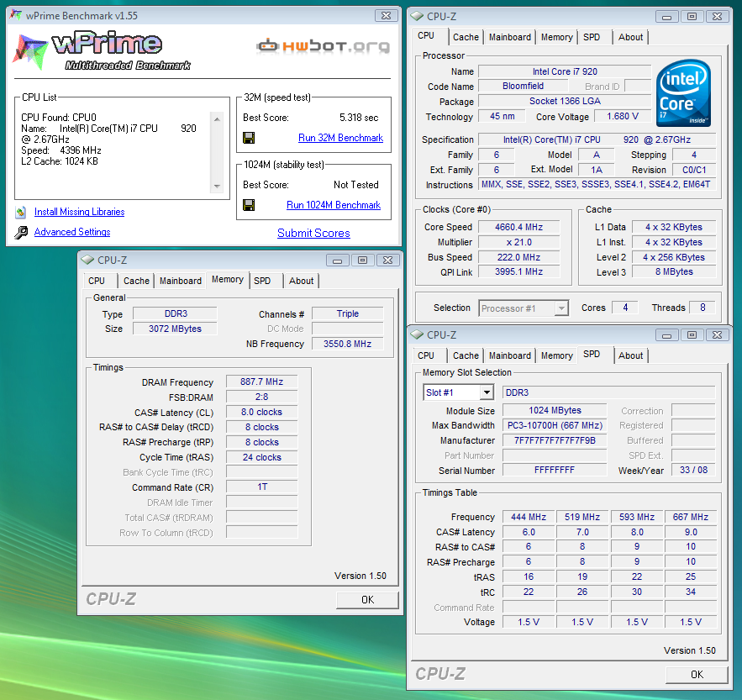Screen dimensions: 742x700
Task: Open About tab in SPD CPU-Z window
Action: click(x=630, y=355)
